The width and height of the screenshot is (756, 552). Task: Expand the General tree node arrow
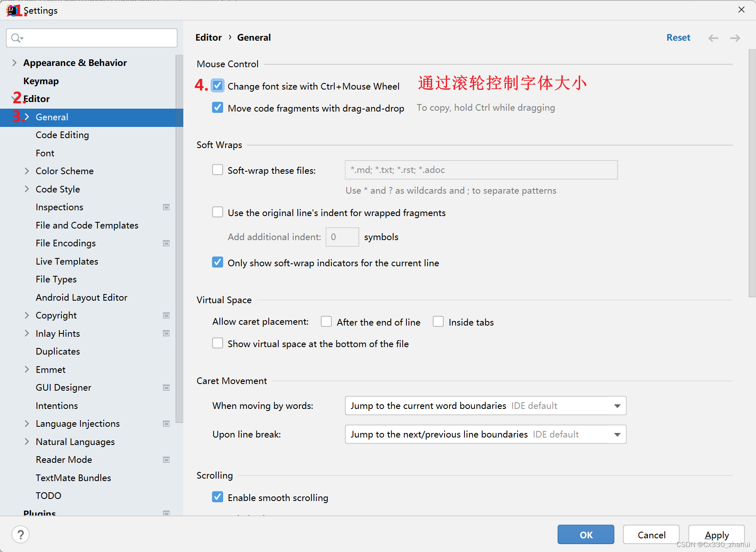pos(27,117)
